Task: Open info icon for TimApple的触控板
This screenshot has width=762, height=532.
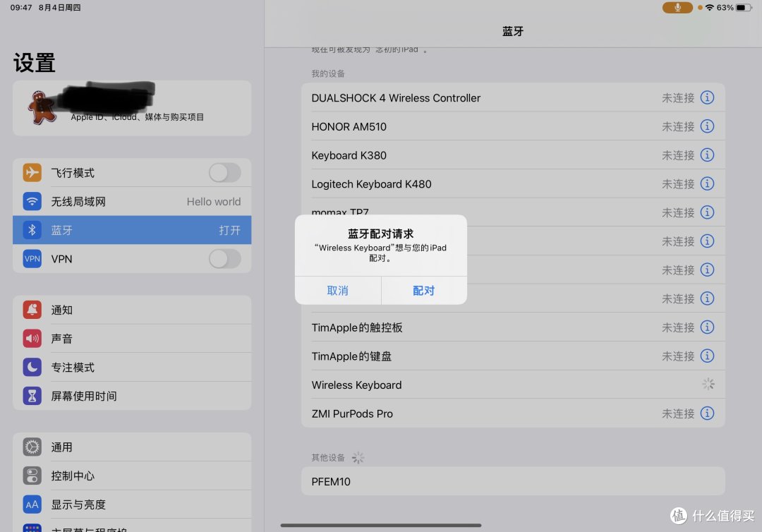Action: (x=707, y=327)
